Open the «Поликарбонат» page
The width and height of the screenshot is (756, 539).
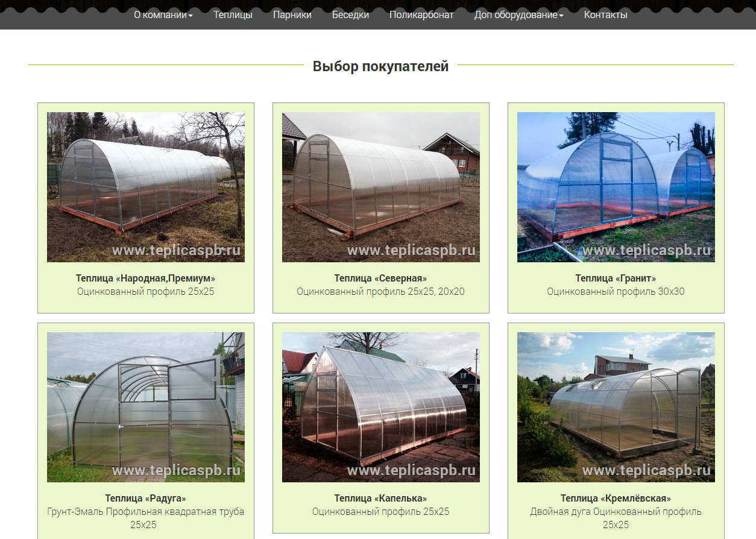(x=421, y=15)
